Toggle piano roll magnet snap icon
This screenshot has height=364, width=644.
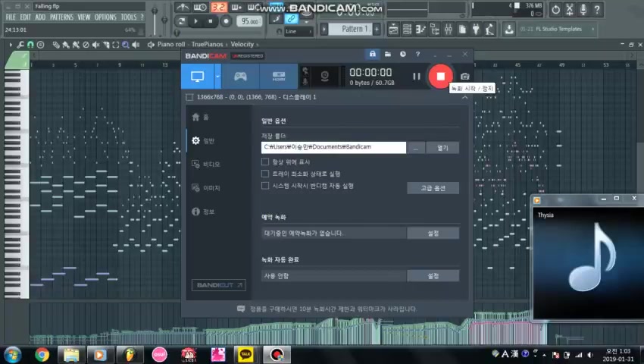tap(30, 45)
